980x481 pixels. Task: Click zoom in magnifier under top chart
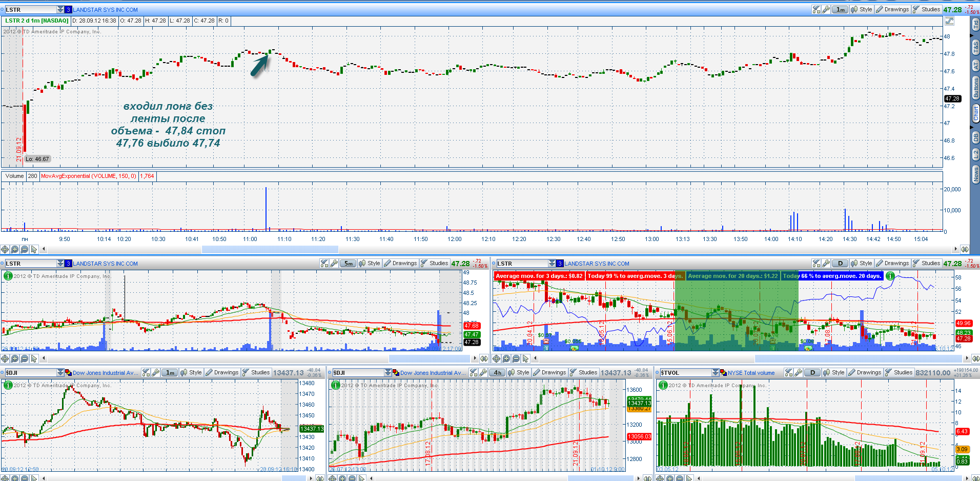[14, 249]
